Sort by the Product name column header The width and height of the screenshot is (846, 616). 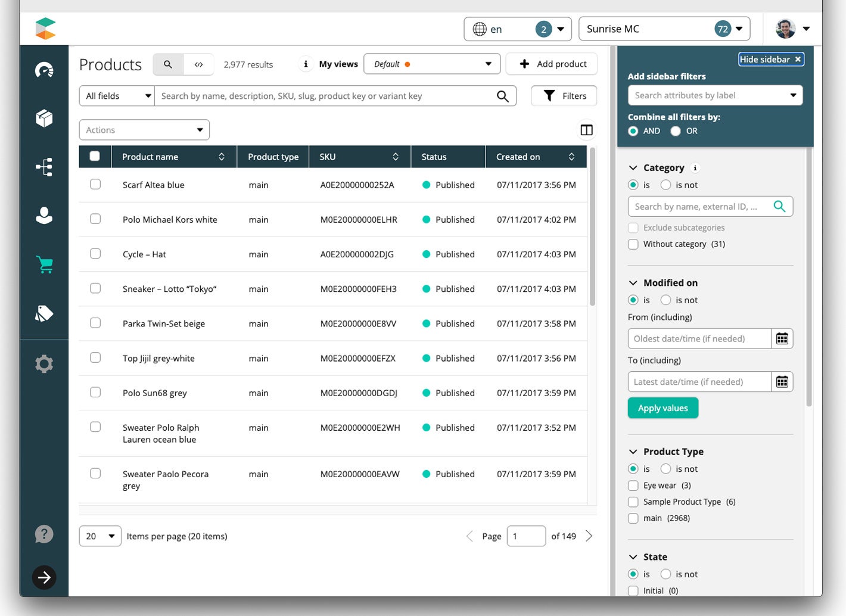pyautogui.click(x=173, y=157)
